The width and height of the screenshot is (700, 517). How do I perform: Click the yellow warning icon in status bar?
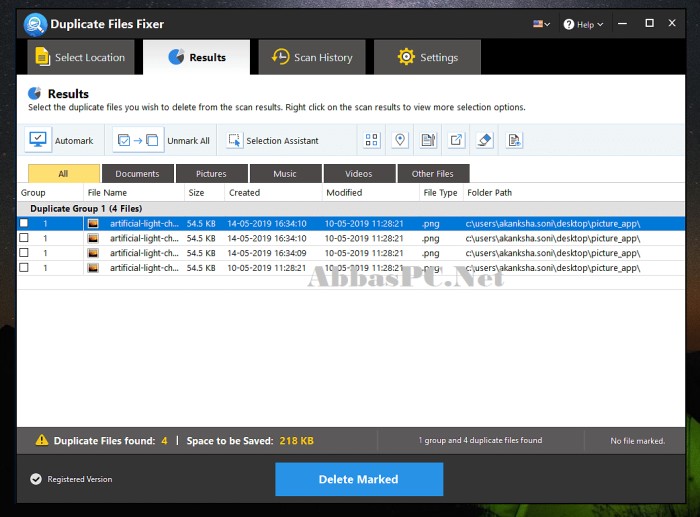(42, 440)
